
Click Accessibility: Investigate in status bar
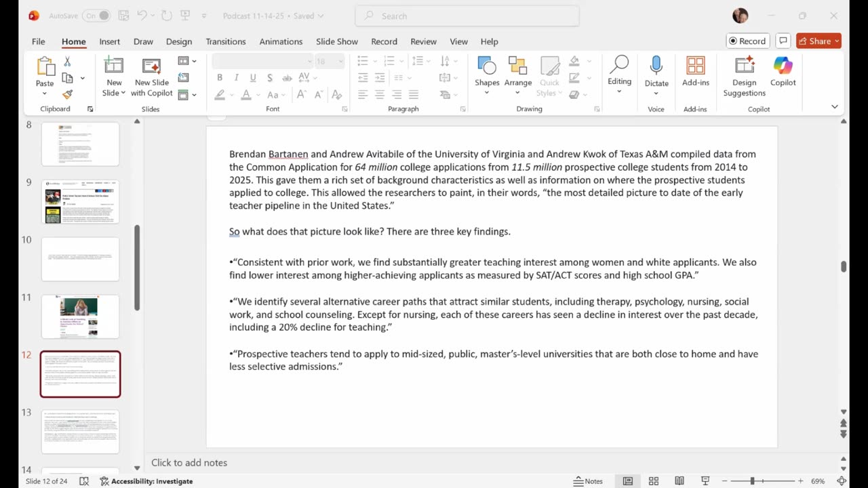coord(146,481)
